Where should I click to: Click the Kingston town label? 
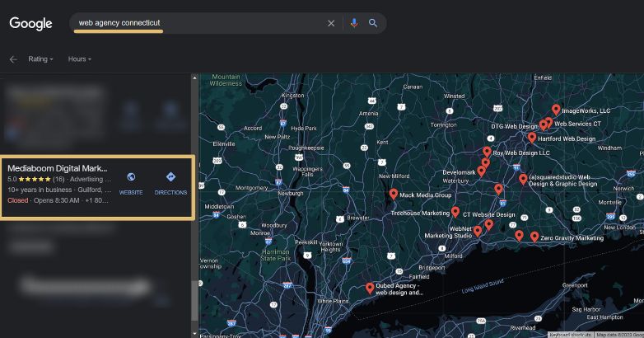pos(293,96)
